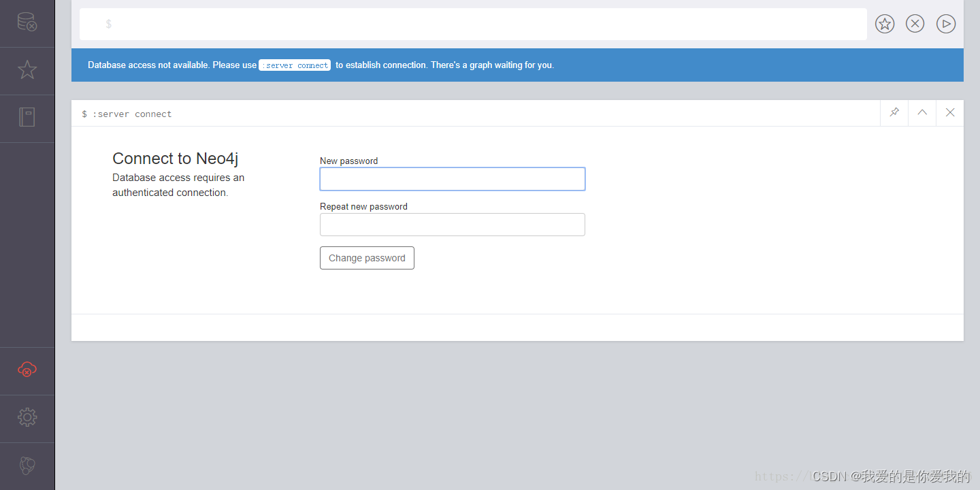Click the ':server connect' frame title command
This screenshot has height=490, width=980.
pos(132,114)
